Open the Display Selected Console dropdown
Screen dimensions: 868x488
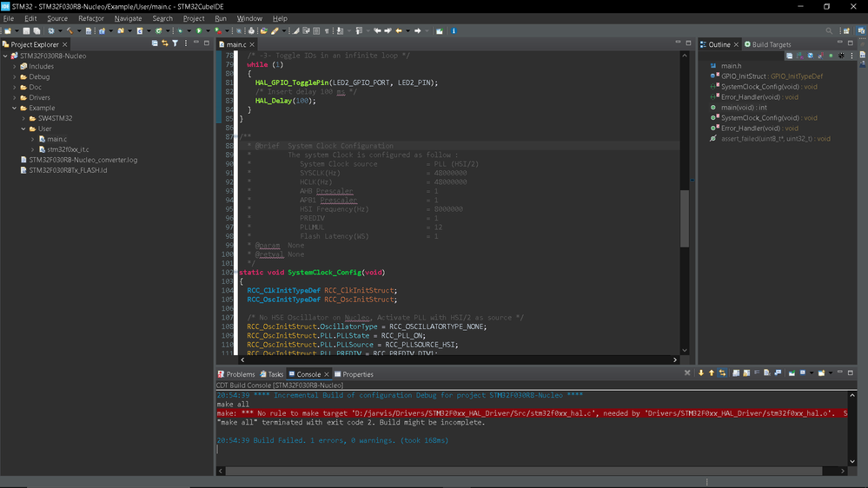(x=812, y=373)
